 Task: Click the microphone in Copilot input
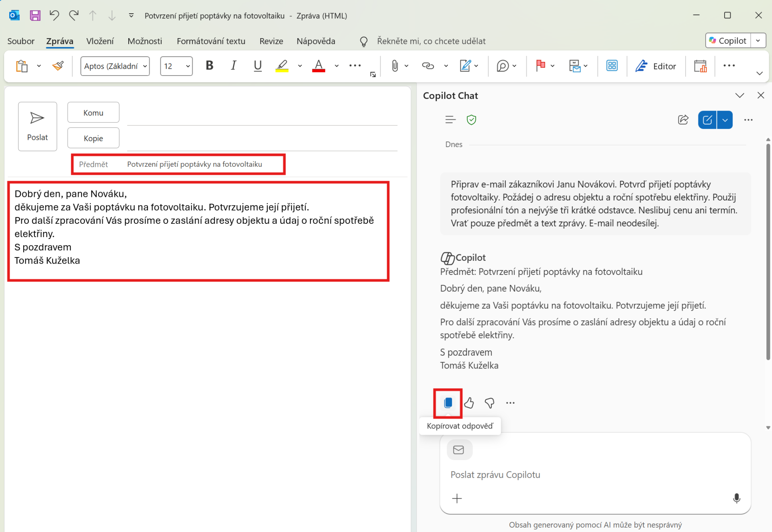pyautogui.click(x=736, y=499)
